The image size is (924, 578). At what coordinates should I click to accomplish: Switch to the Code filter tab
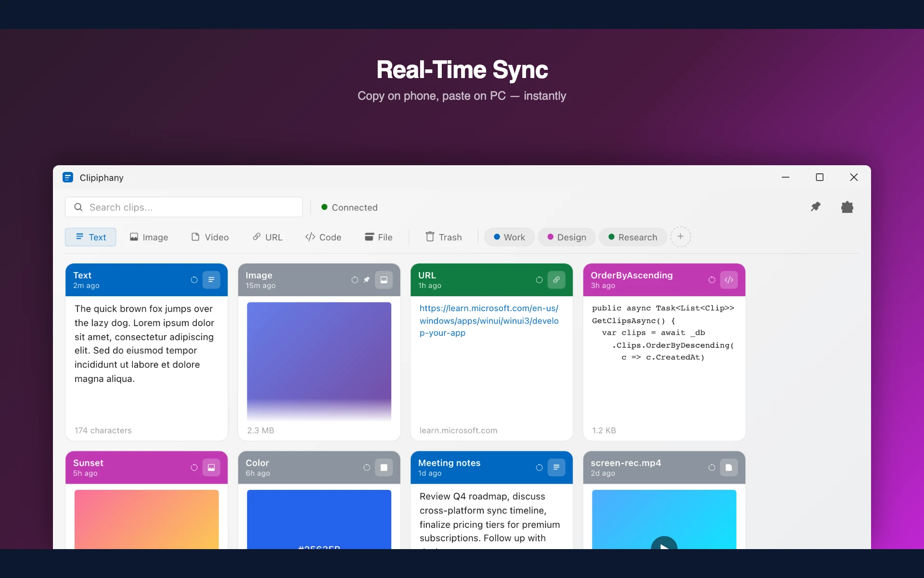(x=323, y=237)
